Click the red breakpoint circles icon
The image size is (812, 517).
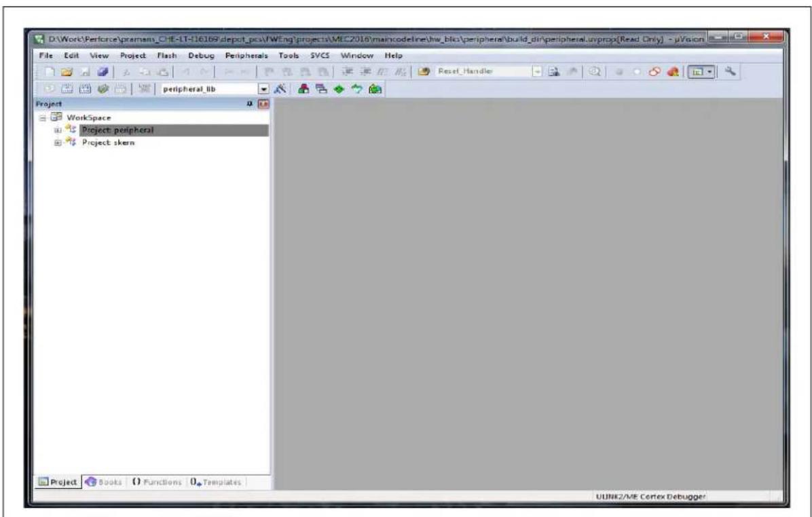[x=654, y=71]
